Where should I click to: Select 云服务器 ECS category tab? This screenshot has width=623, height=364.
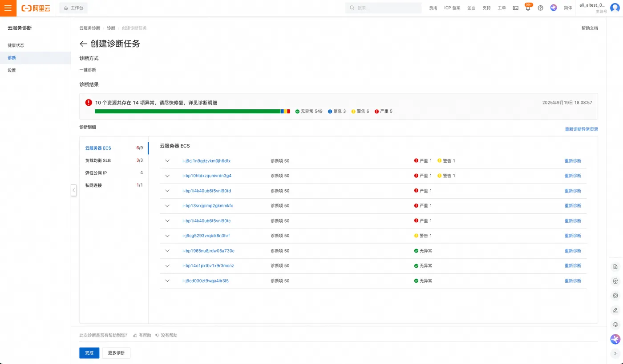click(x=114, y=148)
